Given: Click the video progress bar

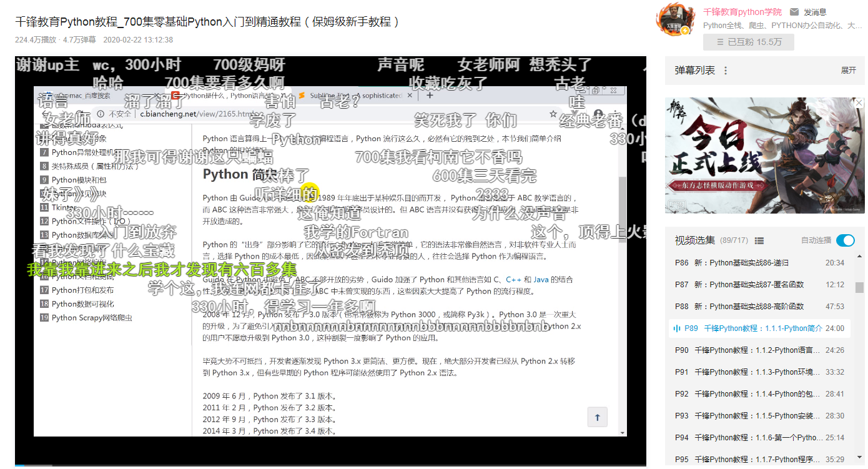Looking at the screenshot, I should [330, 466].
